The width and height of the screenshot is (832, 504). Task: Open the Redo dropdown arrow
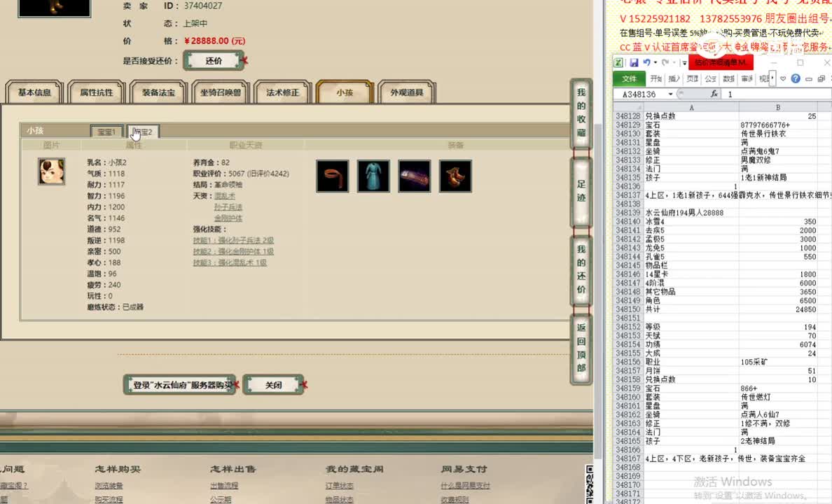click(x=673, y=63)
